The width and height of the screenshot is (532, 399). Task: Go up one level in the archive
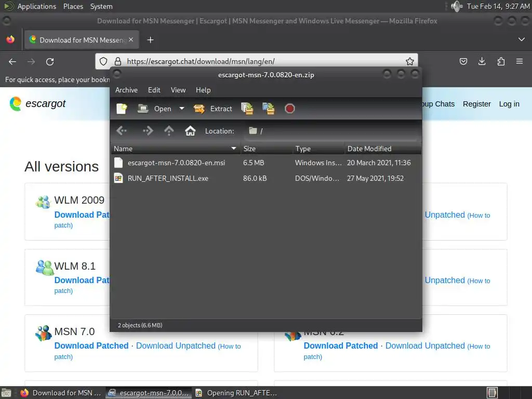(x=169, y=130)
